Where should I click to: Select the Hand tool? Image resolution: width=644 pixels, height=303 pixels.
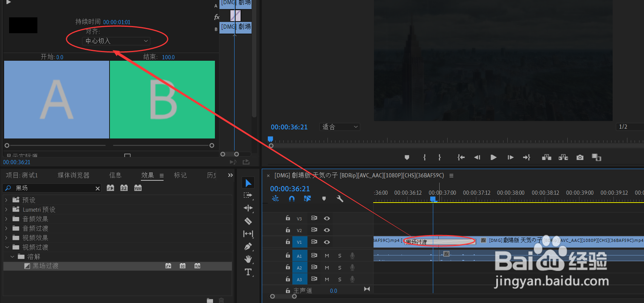(x=248, y=259)
